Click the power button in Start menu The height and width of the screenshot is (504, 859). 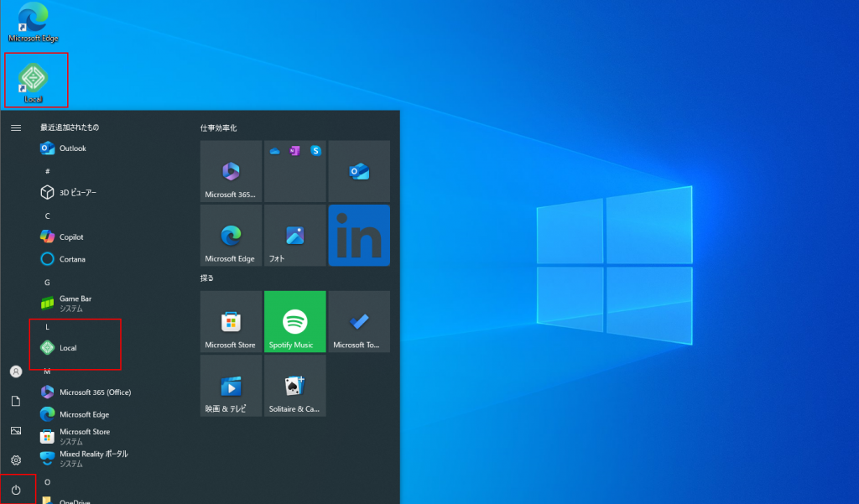point(15,490)
